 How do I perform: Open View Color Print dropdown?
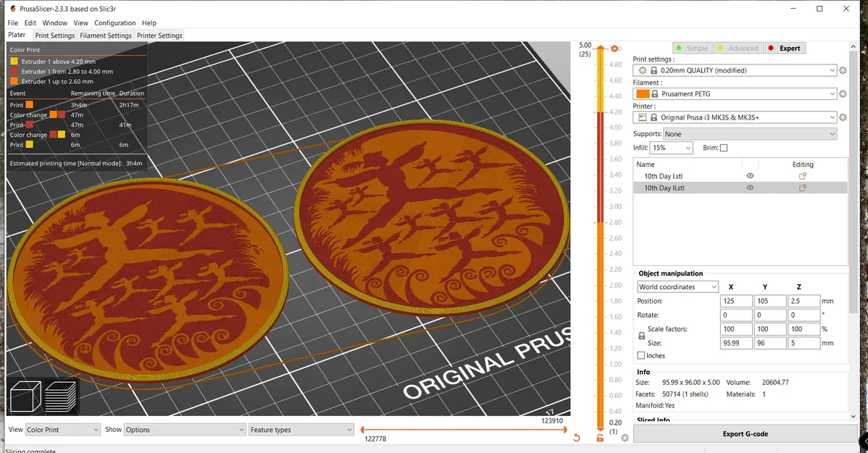tap(62, 430)
